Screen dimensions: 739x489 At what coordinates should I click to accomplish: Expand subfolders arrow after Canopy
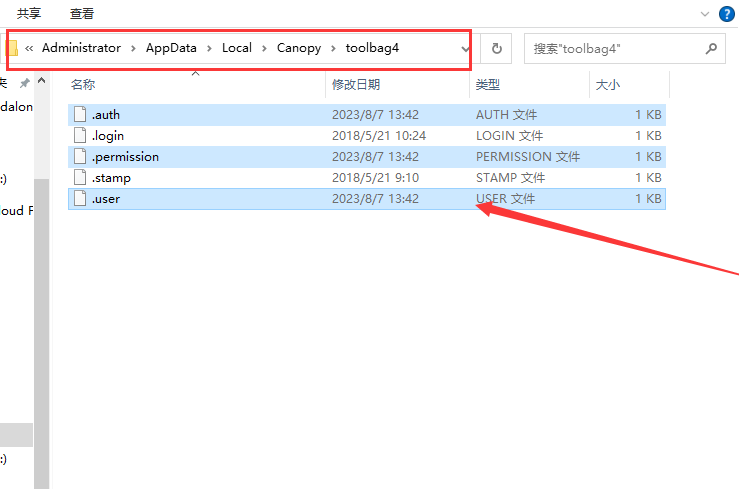[333, 49]
